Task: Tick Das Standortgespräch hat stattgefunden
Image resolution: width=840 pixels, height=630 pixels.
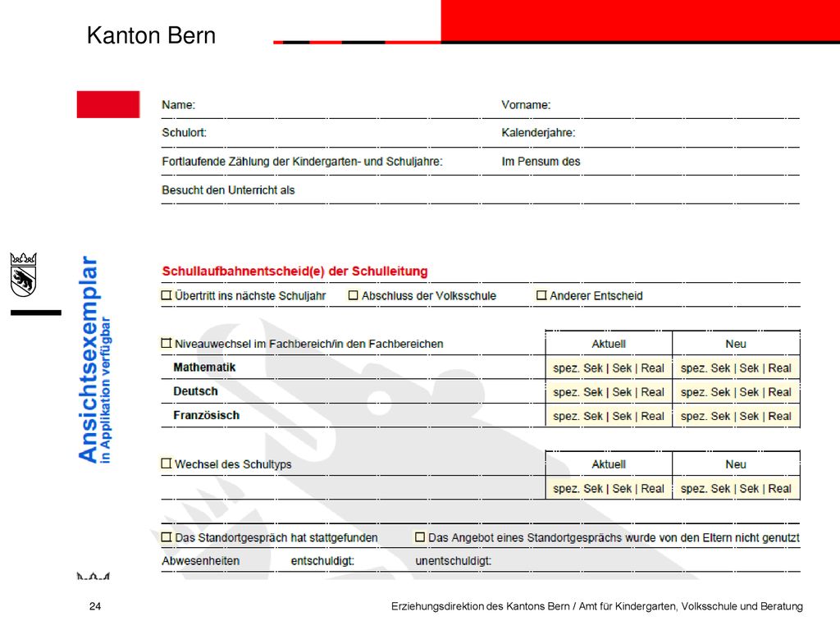Action: tap(166, 536)
